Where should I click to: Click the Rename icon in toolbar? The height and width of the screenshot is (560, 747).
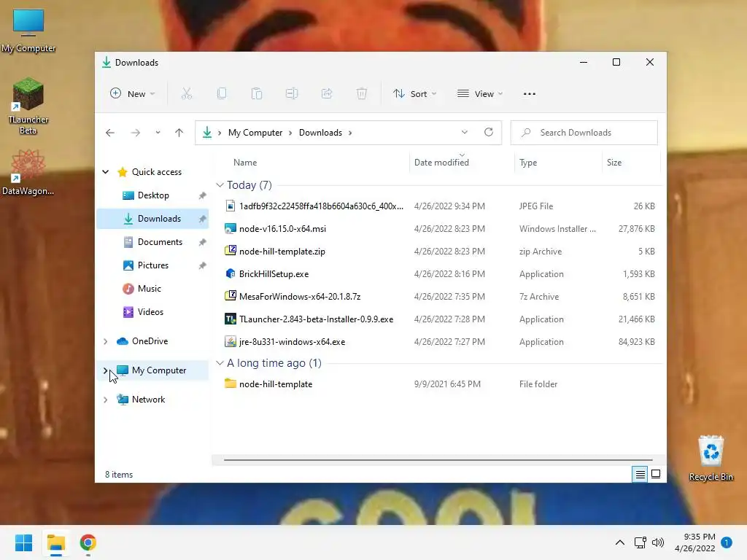292,94
